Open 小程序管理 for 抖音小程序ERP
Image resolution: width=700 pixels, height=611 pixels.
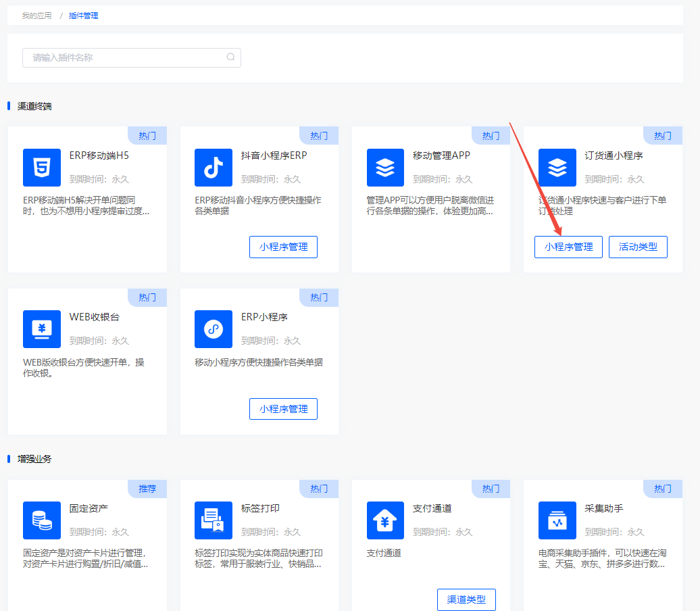pos(283,247)
